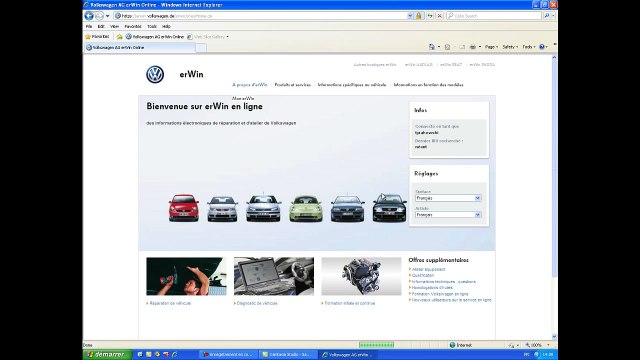
Task: Click the Mon erWin link
Action: (243, 98)
